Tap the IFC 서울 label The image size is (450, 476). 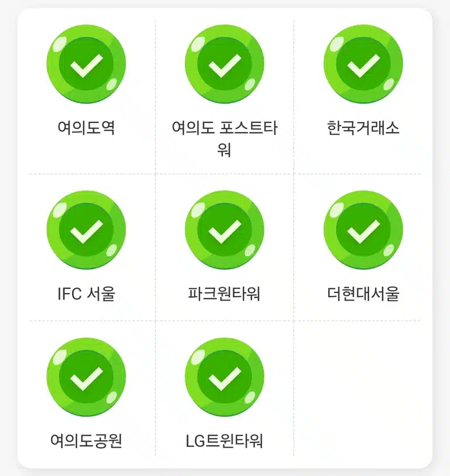tap(86, 294)
